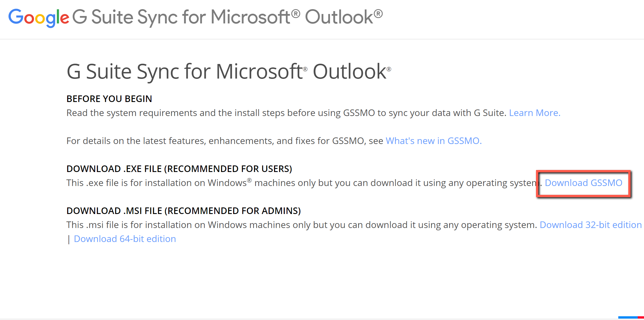Click the latest features sentence text
This screenshot has width=644, height=320.
225,141
